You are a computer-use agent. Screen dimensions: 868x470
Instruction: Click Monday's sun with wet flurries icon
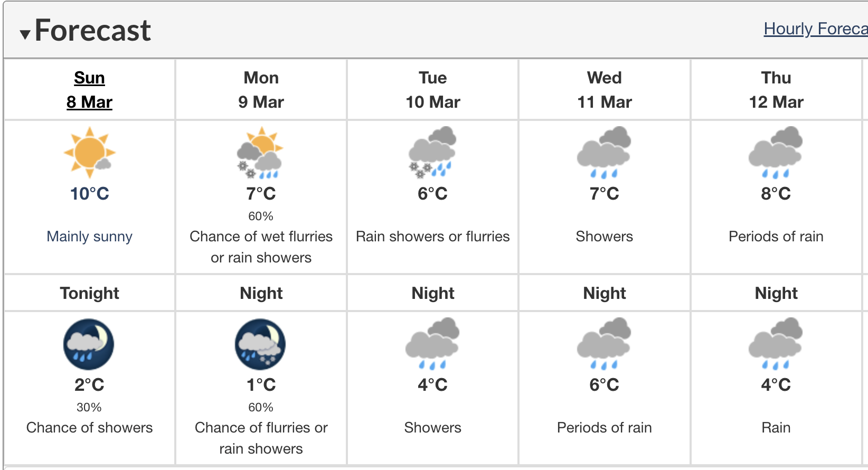pyautogui.click(x=261, y=153)
